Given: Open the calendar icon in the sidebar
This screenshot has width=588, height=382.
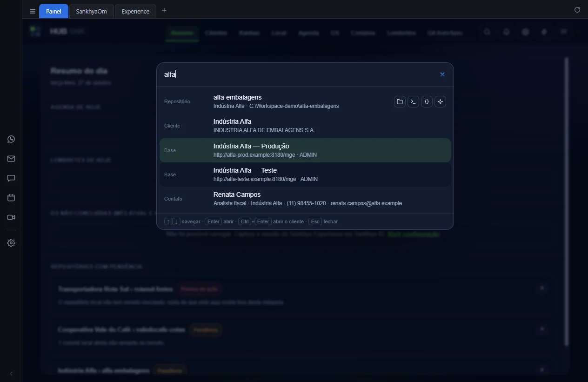Looking at the screenshot, I should coord(11,198).
